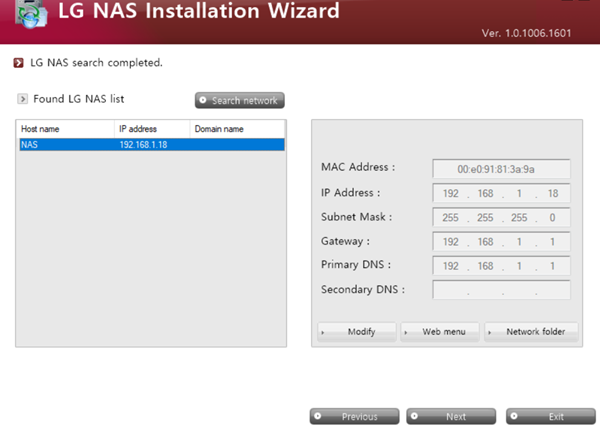Click the version text Ver. 1.0.1006.1601
600x427 pixels.
click(527, 33)
